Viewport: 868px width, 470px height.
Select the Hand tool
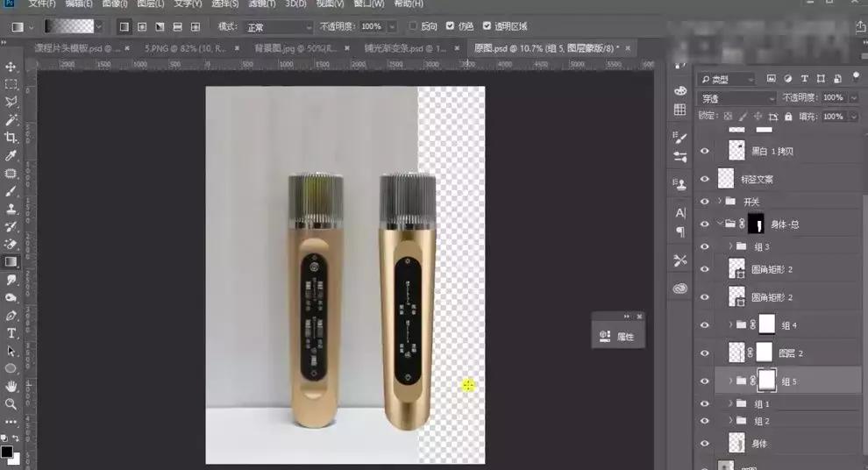coord(11,387)
